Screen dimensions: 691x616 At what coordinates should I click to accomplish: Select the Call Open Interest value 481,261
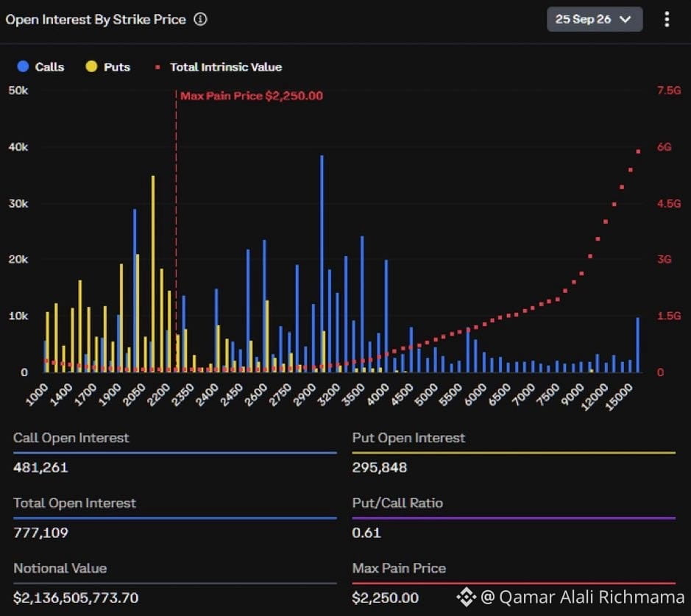point(40,467)
